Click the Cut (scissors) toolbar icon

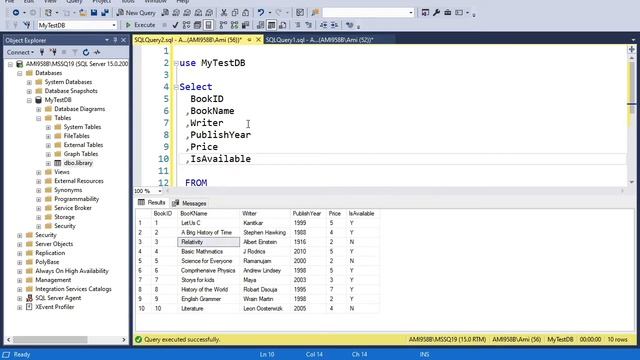coord(224,13)
